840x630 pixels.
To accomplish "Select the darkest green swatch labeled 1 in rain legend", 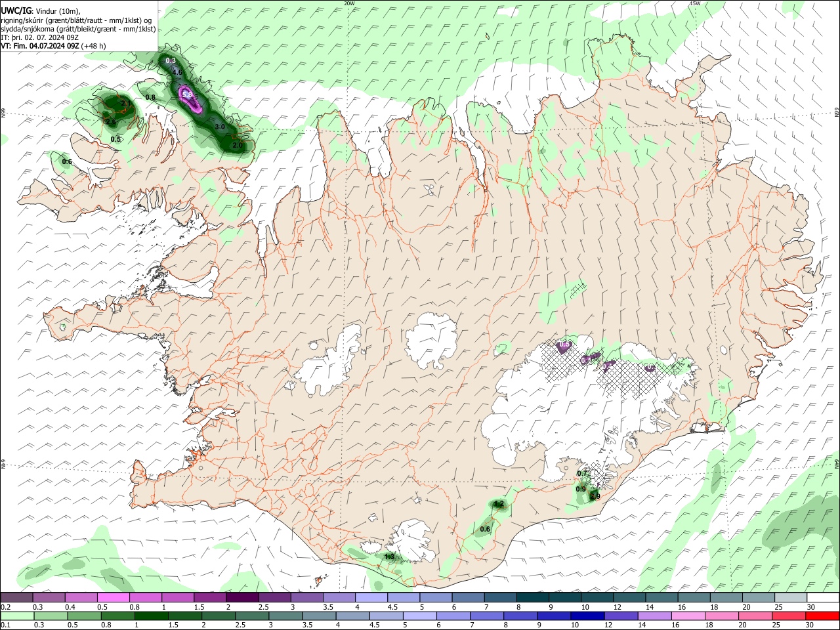I will point(151,616).
